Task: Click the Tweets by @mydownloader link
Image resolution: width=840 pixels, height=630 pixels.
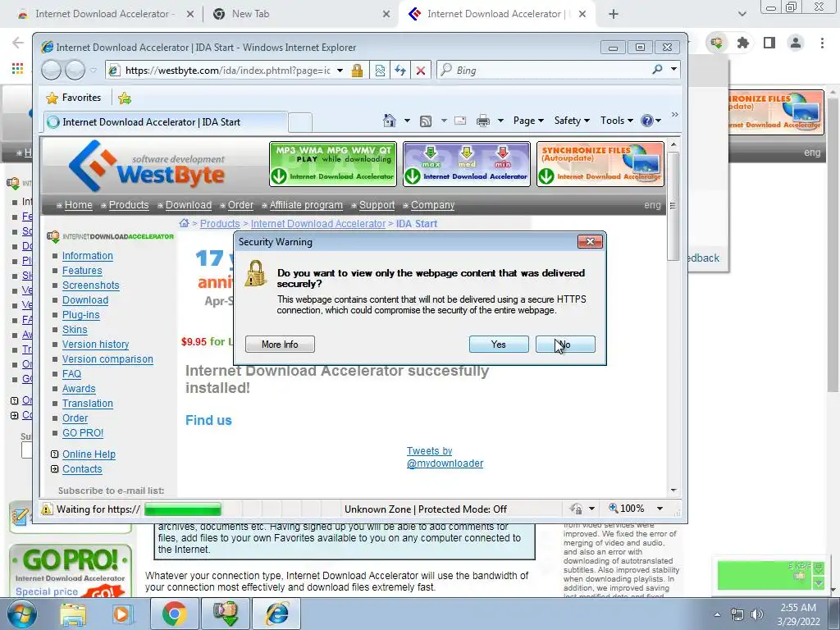Action: click(x=445, y=457)
